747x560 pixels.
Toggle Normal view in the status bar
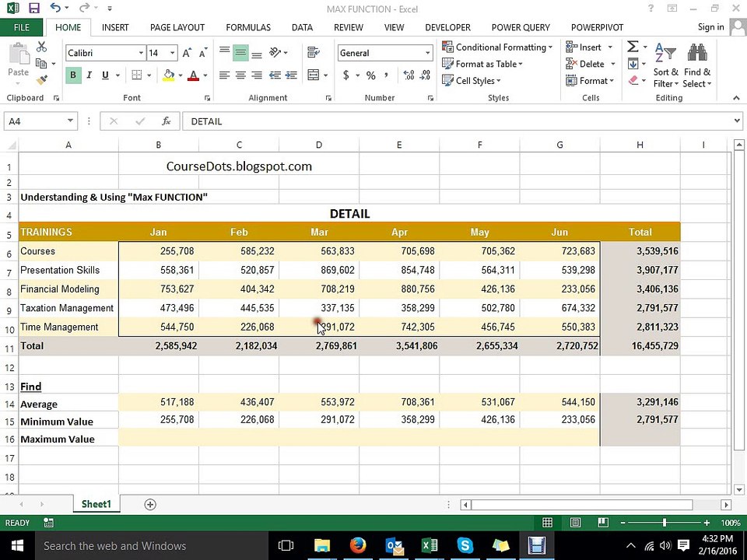(547, 523)
